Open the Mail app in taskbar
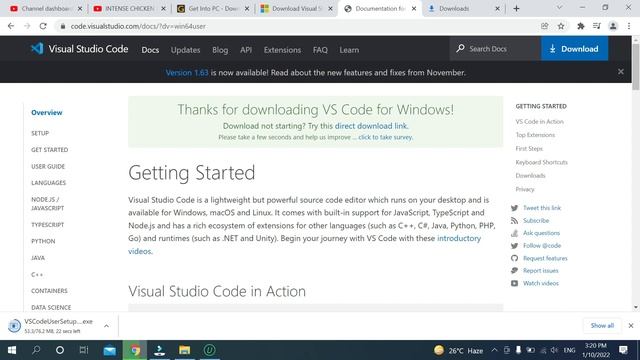 110,350
